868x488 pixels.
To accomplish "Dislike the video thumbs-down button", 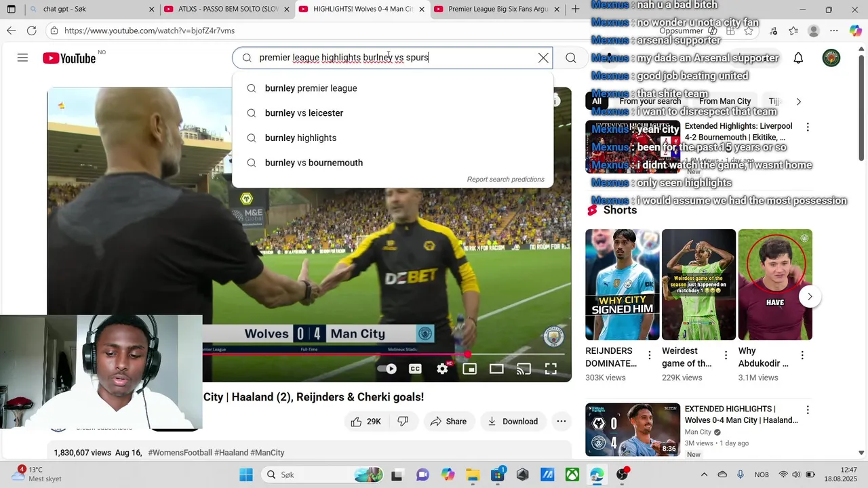I will pyautogui.click(x=403, y=422).
